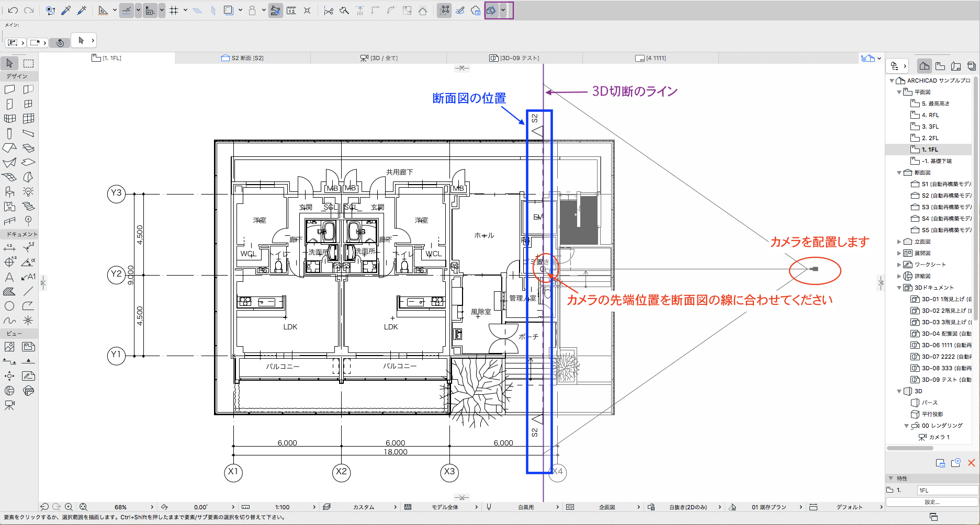The image size is (980, 525).
Task: Open S2 section in navigator
Action: click(x=940, y=196)
